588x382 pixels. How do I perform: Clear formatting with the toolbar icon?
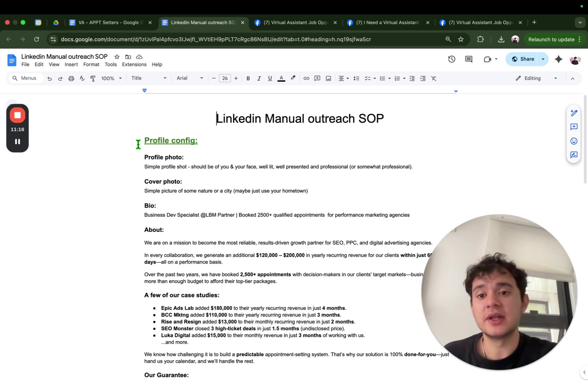(x=434, y=78)
